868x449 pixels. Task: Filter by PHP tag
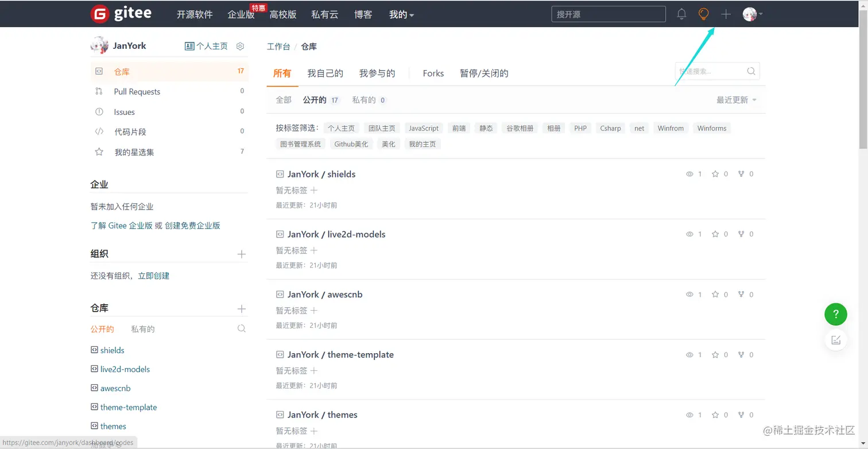point(580,128)
